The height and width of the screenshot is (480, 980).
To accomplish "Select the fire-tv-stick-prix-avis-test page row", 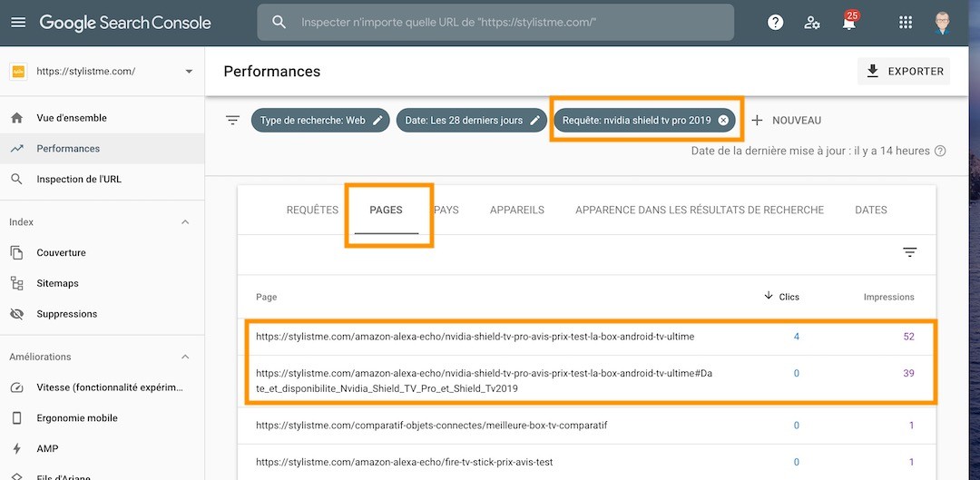I will (586, 463).
